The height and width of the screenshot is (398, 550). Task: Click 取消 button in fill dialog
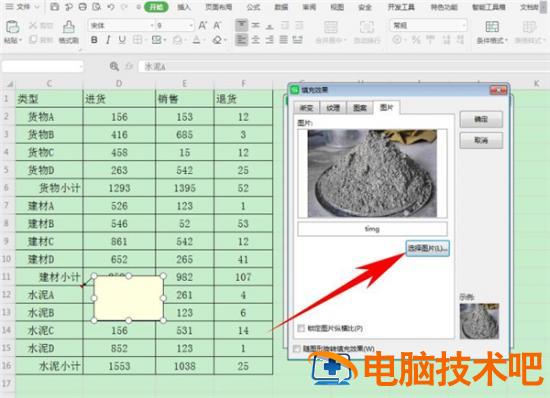pos(481,141)
